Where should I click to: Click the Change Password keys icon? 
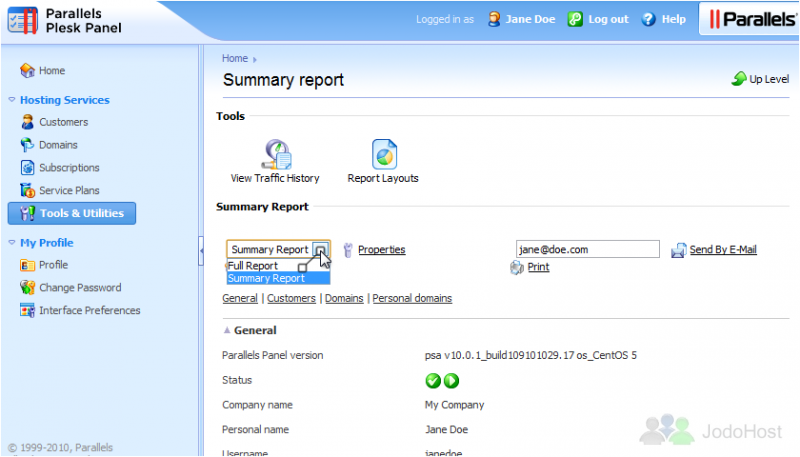pyautogui.click(x=27, y=288)
